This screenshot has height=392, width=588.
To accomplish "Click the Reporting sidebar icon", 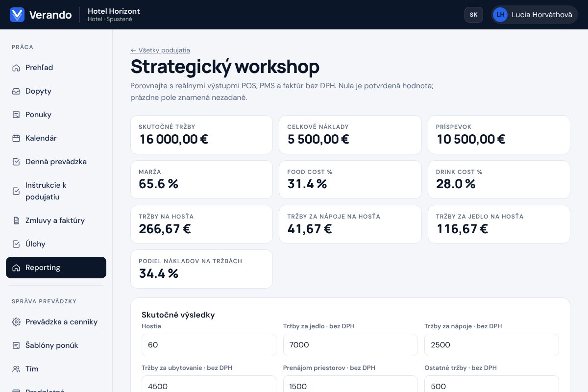I will (16, 268).
